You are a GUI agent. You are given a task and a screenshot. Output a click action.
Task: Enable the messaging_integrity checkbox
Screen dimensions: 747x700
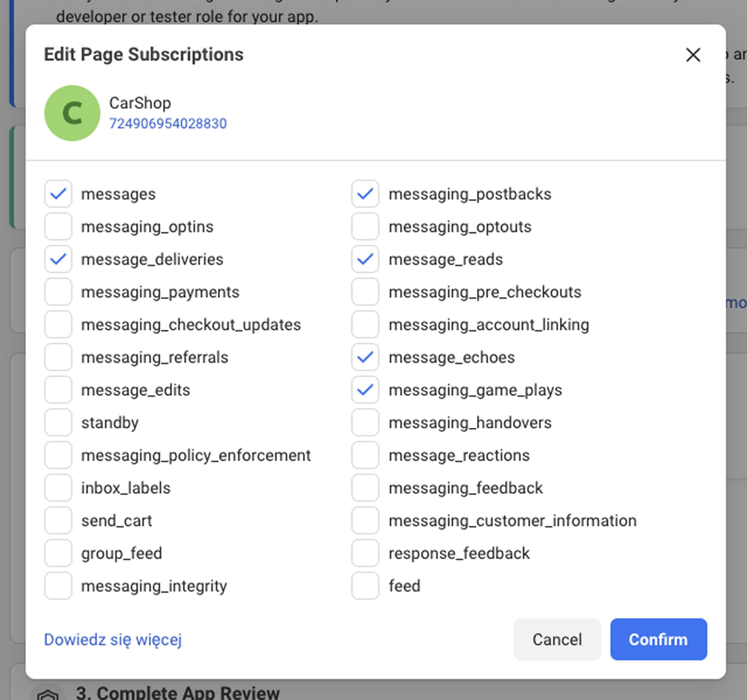(58, 586)
